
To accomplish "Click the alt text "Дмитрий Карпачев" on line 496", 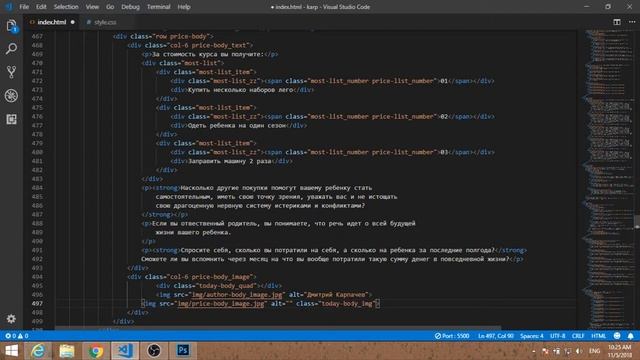I will point(336,295).
